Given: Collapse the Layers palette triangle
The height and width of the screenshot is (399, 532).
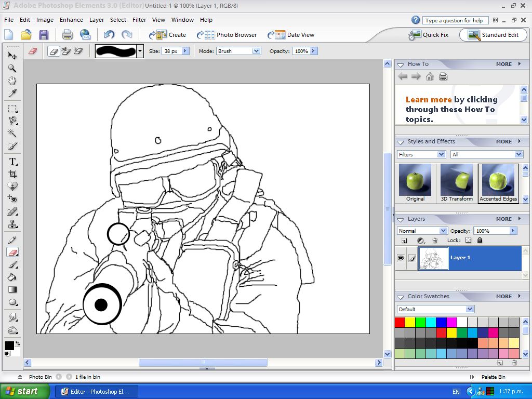Looking at the screenshot, I should tap(401, 220).
